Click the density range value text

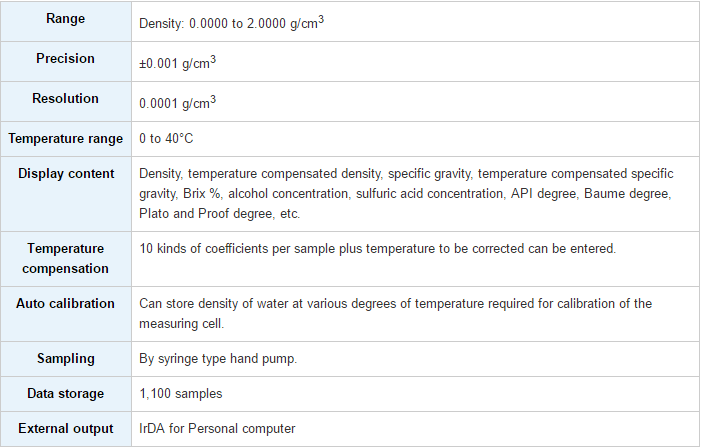231,22
